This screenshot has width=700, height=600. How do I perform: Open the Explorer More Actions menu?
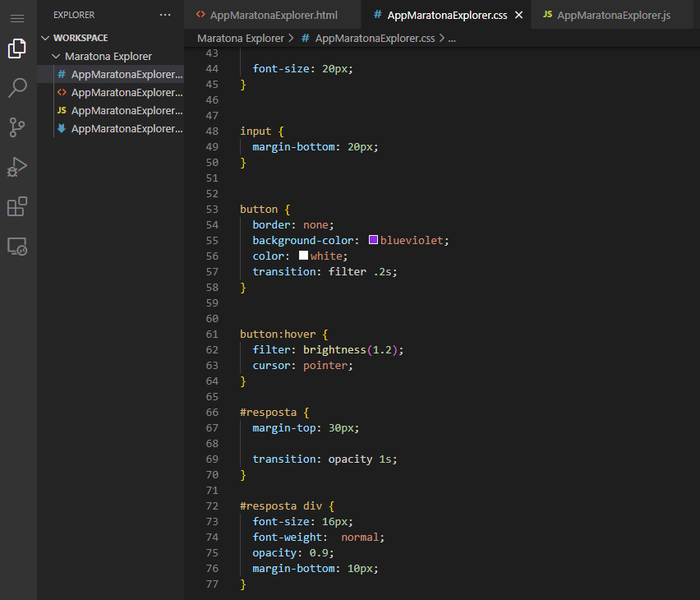165,14
